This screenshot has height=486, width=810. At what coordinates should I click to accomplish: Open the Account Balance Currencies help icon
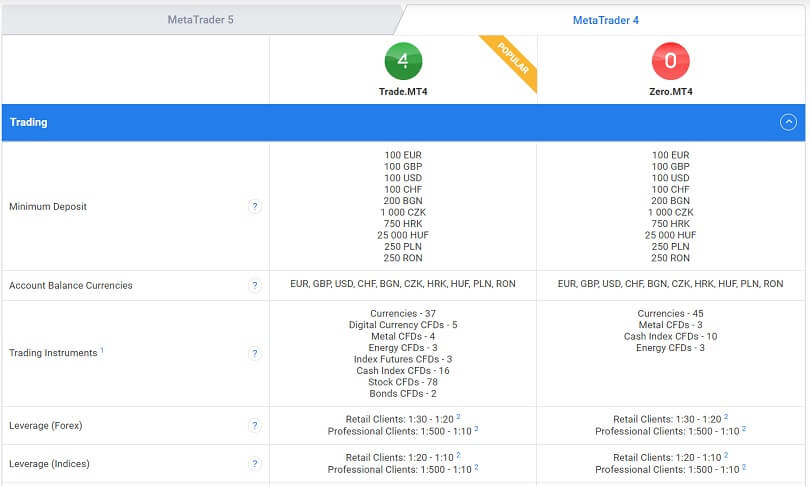[x=254, y=286]
